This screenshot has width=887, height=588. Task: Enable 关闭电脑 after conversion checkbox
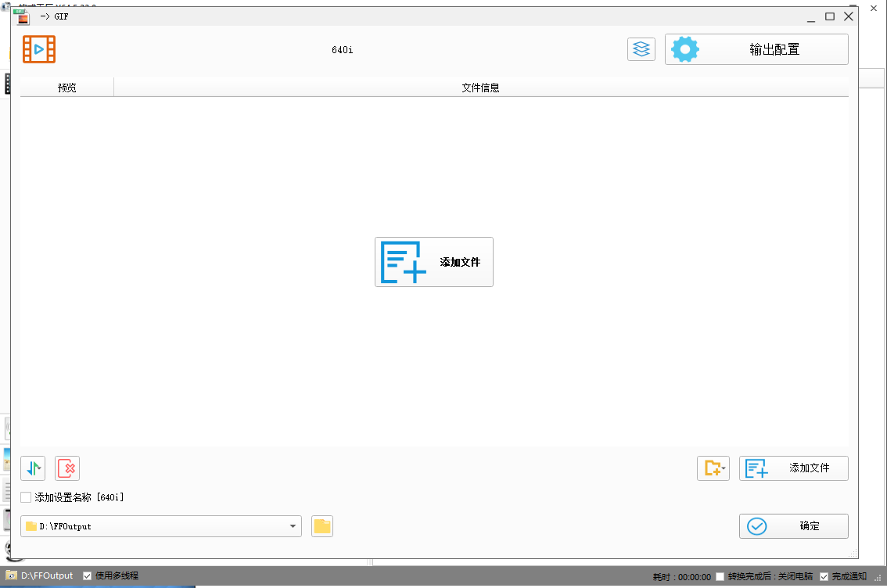click(x=720, y=576)
